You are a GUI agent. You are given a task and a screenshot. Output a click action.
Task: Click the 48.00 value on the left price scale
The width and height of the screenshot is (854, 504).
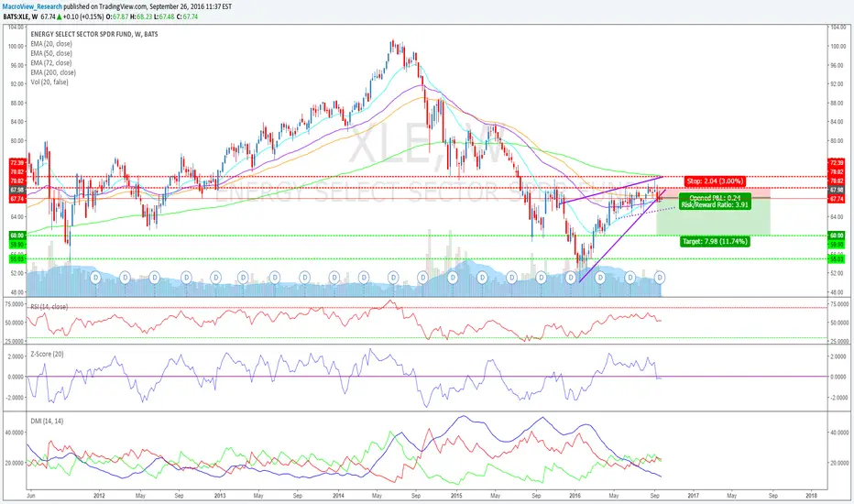[x=17, y=292]
